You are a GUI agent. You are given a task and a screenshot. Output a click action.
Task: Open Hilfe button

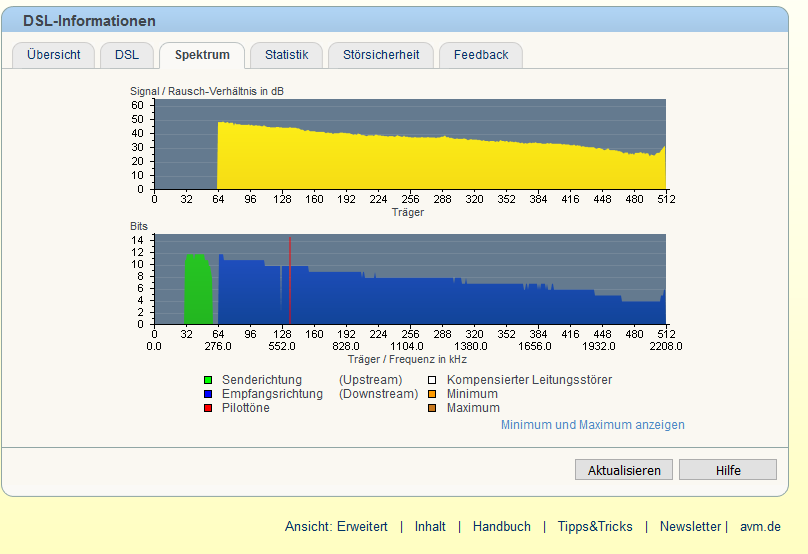(728, 470)
